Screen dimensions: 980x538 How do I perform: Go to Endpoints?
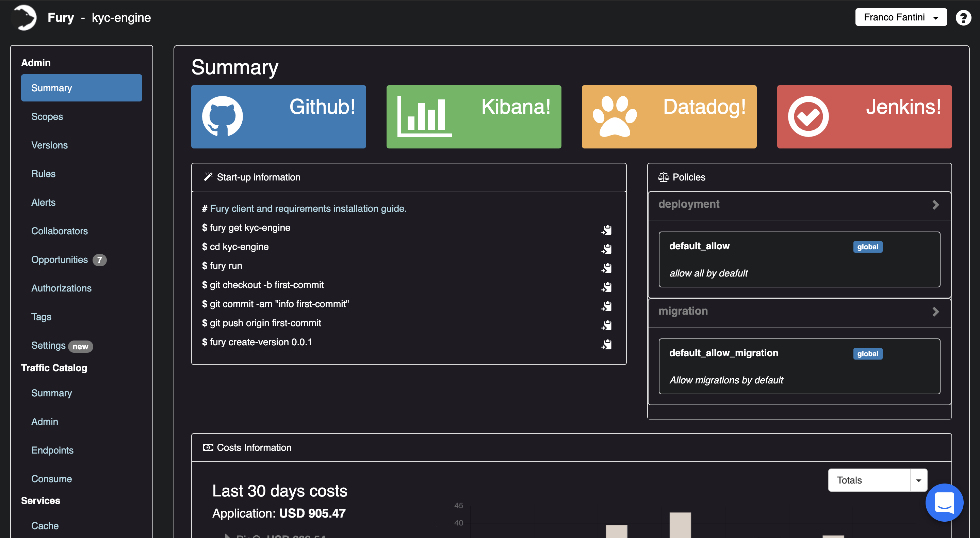click(52, 450)
